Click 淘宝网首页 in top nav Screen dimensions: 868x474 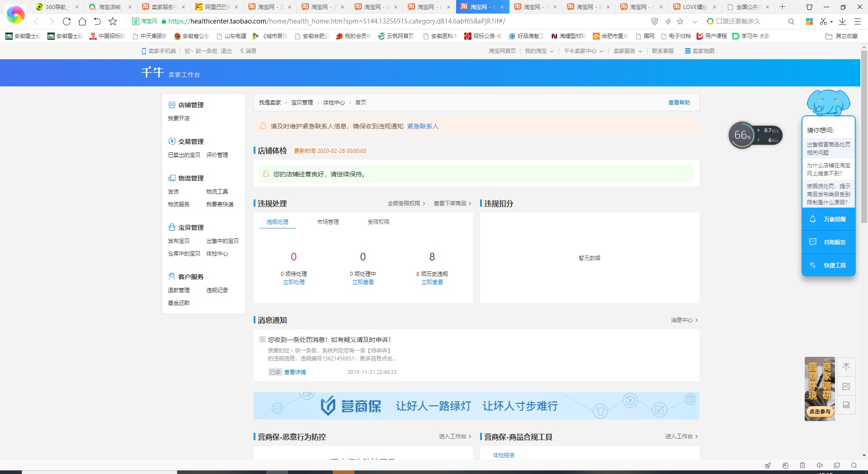point(502,51)
